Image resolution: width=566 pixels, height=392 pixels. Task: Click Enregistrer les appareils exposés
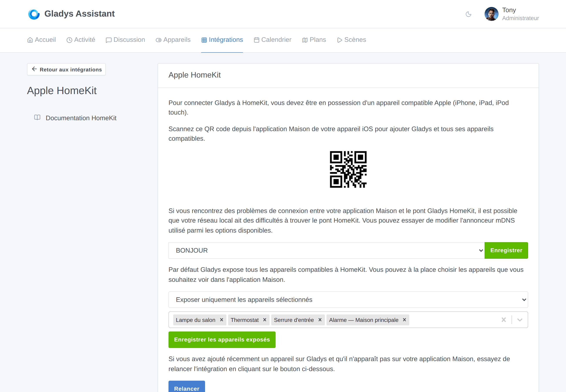[x=222, y=340]
